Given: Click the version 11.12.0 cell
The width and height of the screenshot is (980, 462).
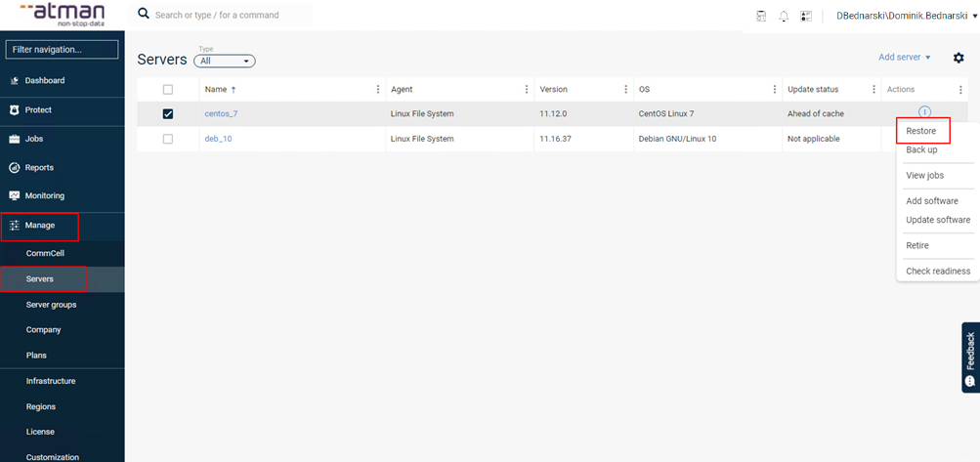Looking at the screenshot, I should [553, 113].
